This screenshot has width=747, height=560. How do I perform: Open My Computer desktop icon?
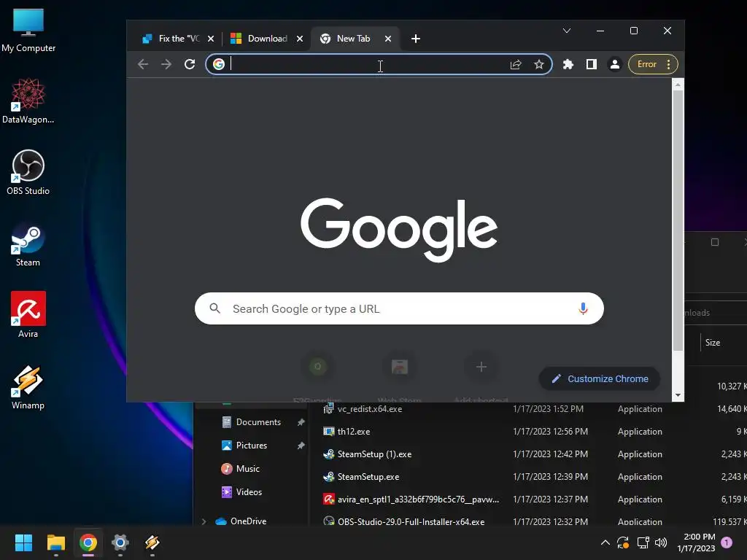tap(28, 31)
